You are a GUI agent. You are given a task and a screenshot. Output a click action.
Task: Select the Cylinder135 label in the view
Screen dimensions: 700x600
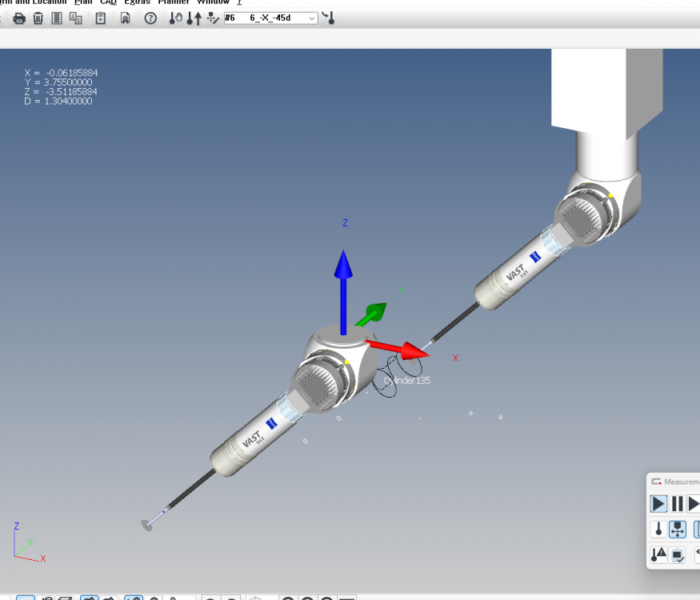(406, 381)
